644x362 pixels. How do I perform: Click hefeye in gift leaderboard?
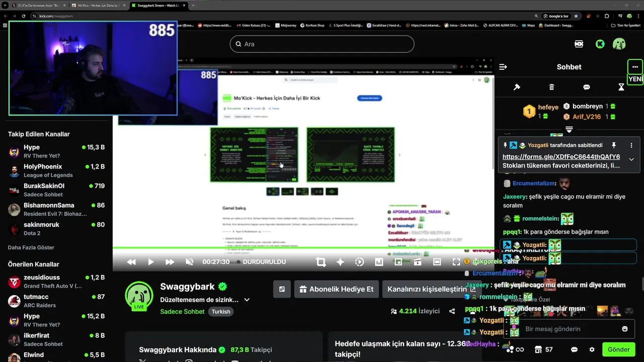pyautogui.click(x=548, y=107)
